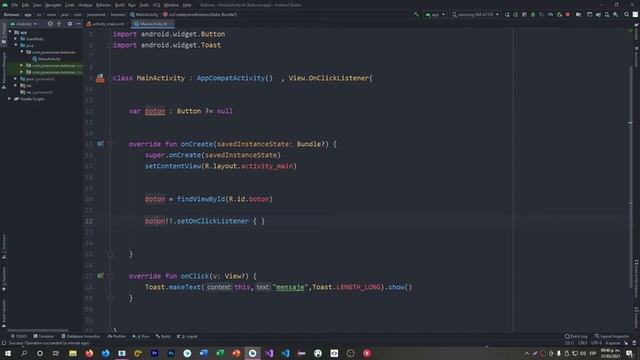Open the Database Inspector tool window
This screenshot has height=360, width=640.
tap(80, 336)
